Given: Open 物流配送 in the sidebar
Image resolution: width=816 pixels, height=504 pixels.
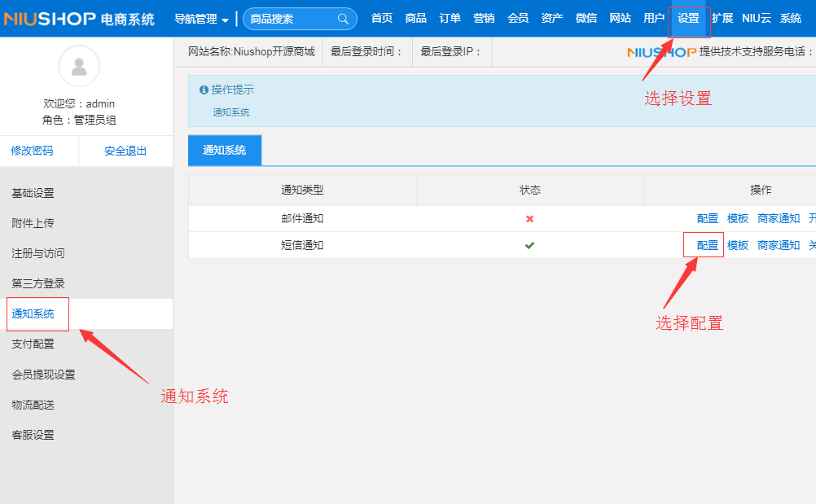Looking at the screenshot, I should [33, 405].
